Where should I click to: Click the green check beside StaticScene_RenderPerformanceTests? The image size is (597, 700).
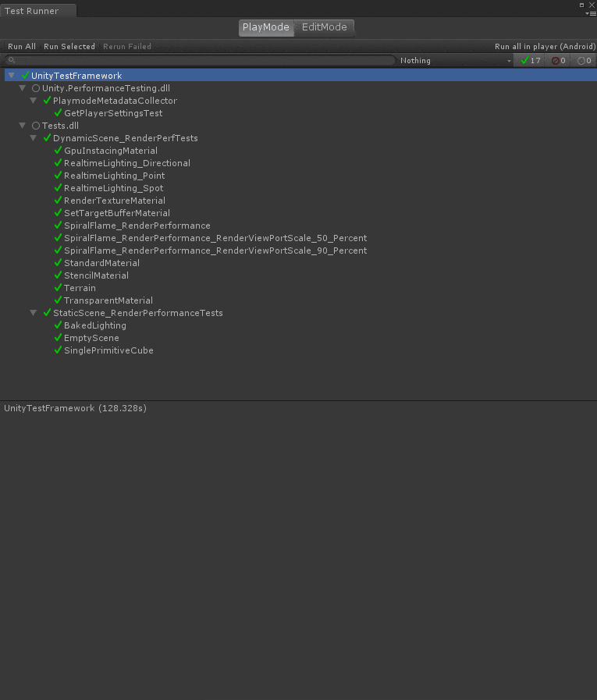coord(48,312)
